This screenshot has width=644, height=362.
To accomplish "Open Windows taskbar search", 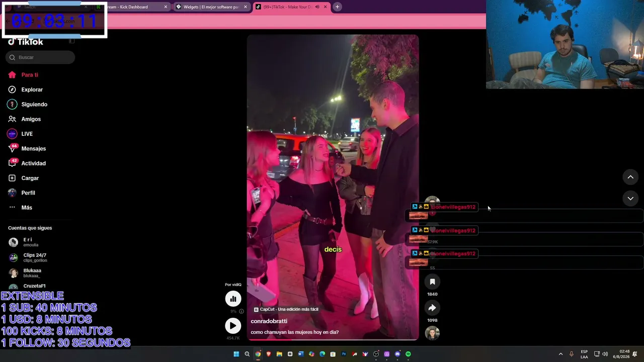I will [x=247, y=354].
